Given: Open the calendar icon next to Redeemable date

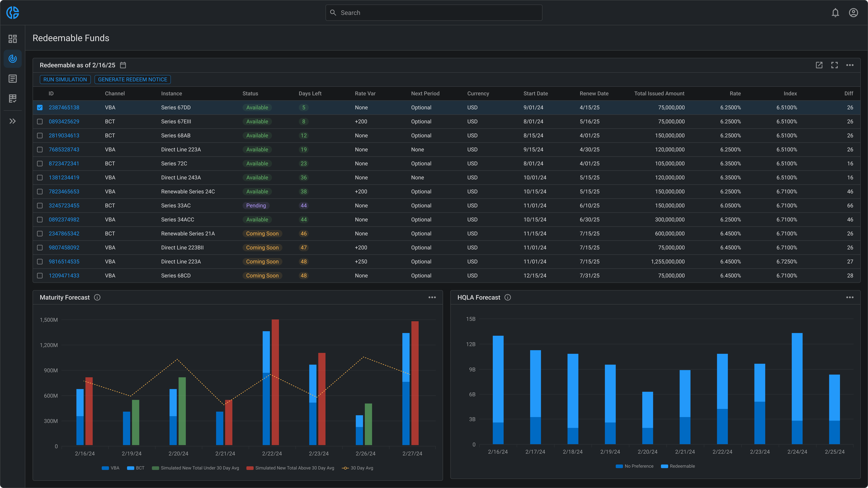Looking at the screenshot, I should [x=123, y=65].
